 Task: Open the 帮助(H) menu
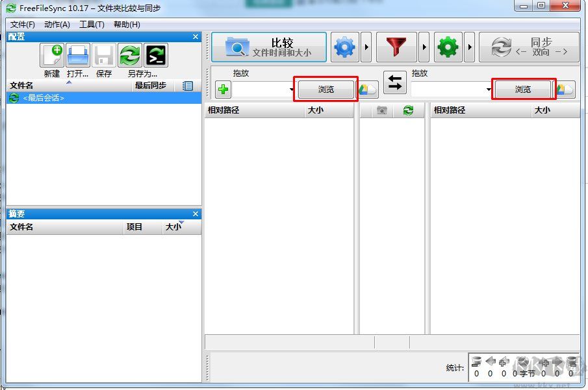pos(127,25)
